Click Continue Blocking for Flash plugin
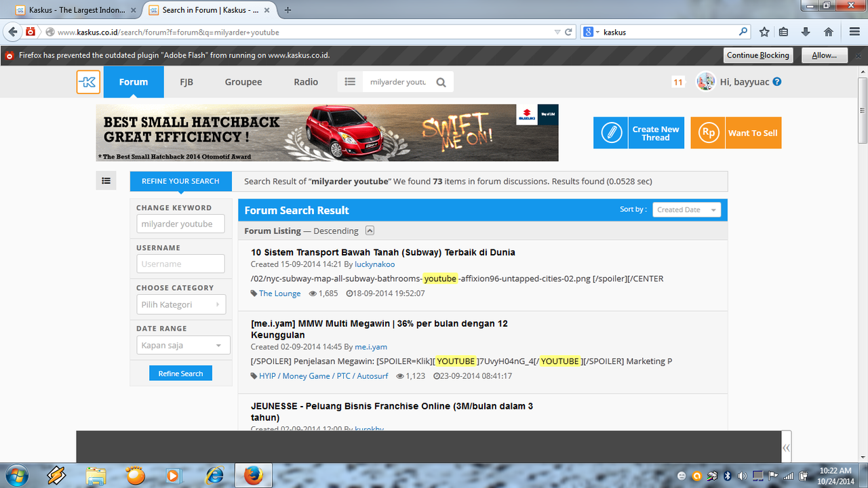 pyautogui.click(x=758, y=55)
